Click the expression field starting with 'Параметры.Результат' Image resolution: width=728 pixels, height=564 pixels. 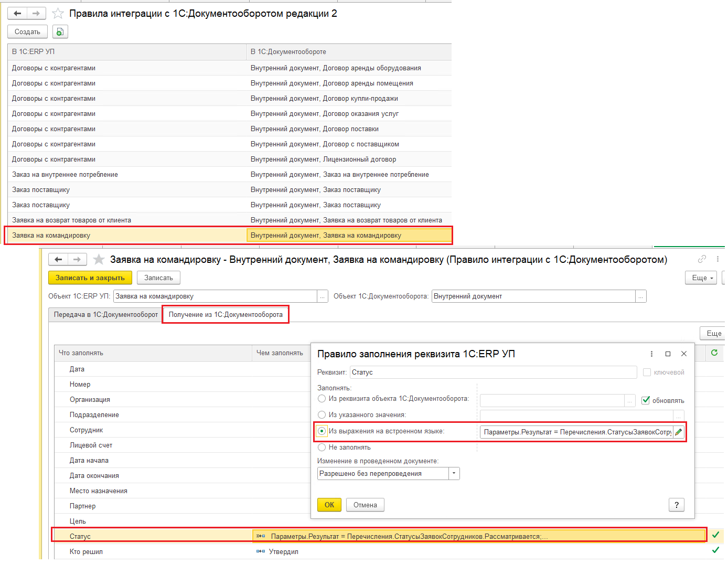click(x=576, y=432)
